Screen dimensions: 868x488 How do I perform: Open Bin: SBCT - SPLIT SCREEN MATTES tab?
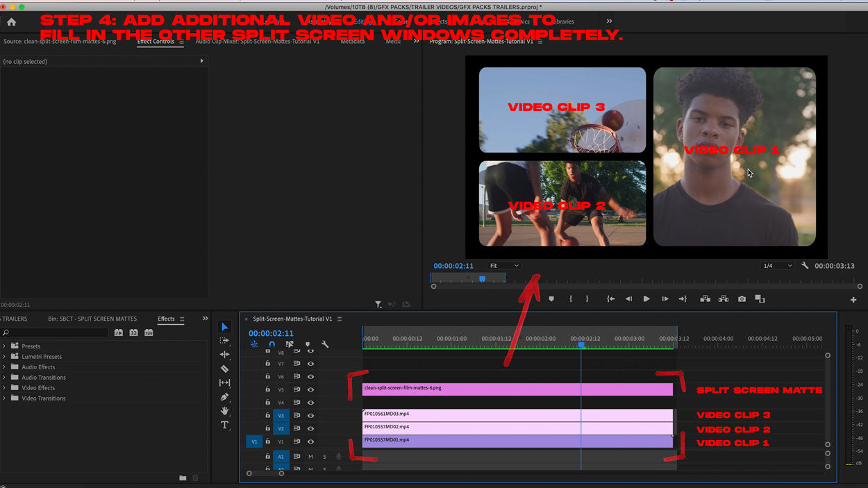click(92, 319)
